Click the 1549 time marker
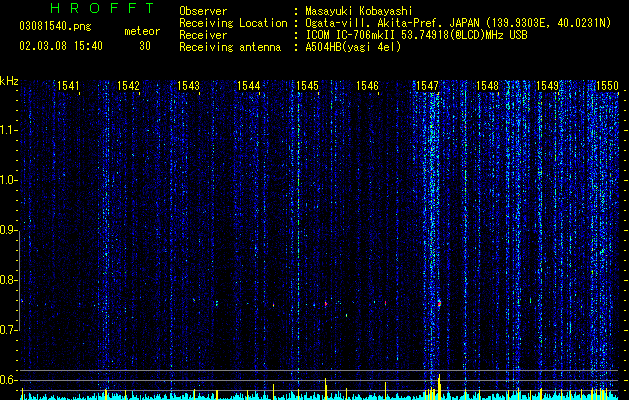Screen dimensions: 629x400 click(547, 86)
